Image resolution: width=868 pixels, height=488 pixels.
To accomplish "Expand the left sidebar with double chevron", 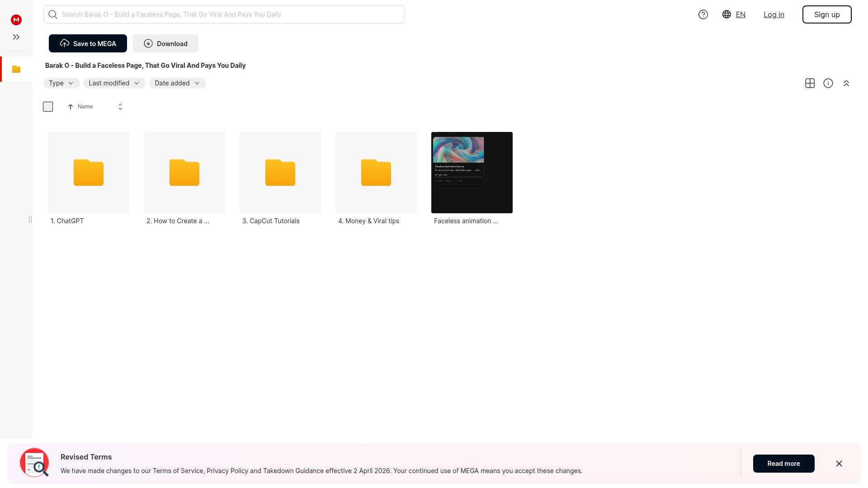I will 16,37.
